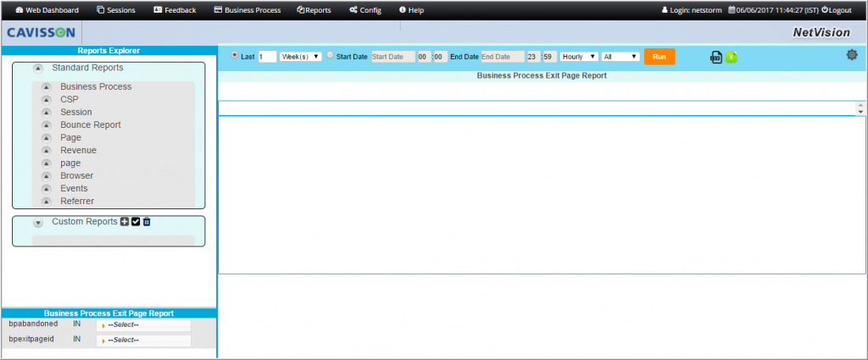Delete custom report using trash icon
This screenshot has width=868, height=360.
coord(147,222)
